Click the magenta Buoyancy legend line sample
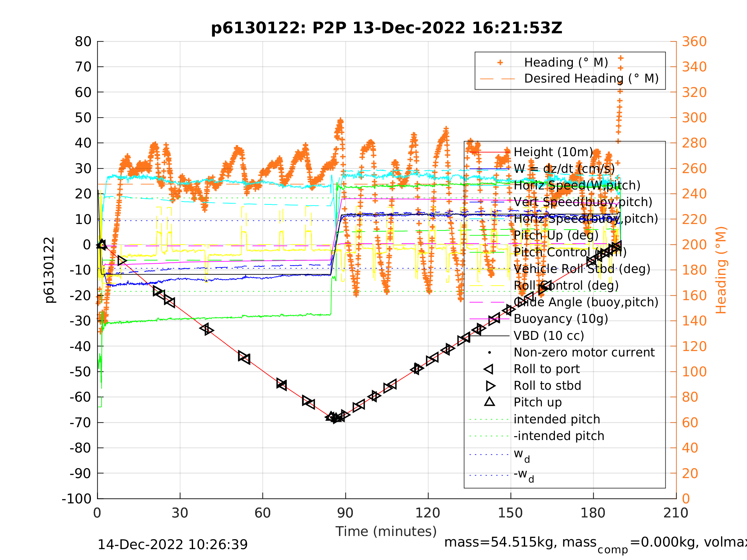This screenshot has height=560, width=747. click(x=489, y=319)
